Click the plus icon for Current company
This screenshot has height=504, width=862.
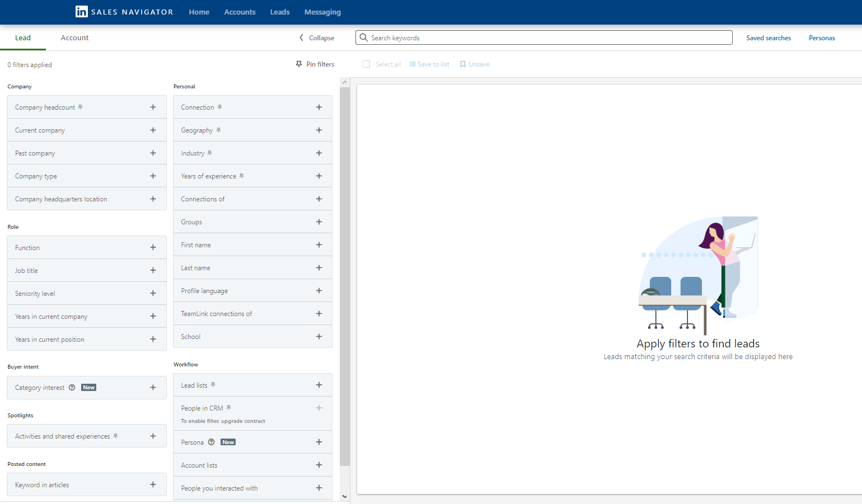153,130
